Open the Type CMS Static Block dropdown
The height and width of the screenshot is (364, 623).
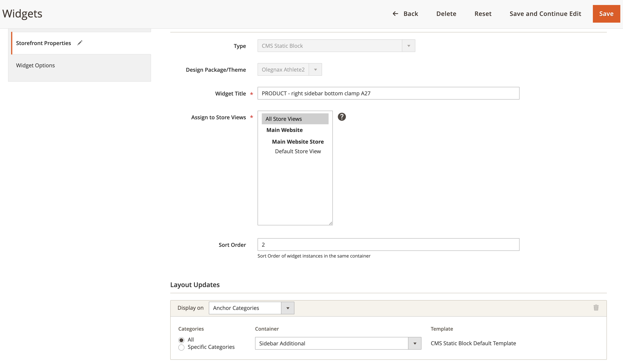tap(336, 46)
